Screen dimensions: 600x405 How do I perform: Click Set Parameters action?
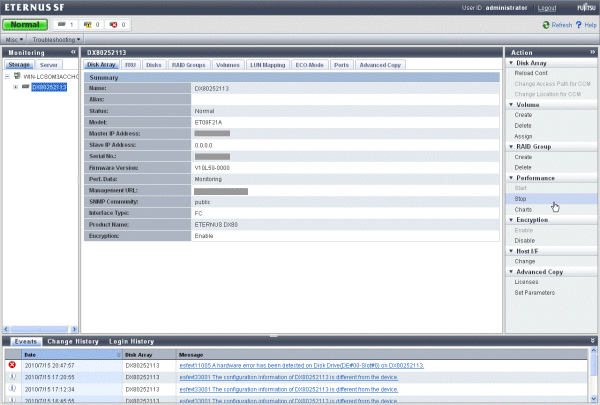point(535,292)
